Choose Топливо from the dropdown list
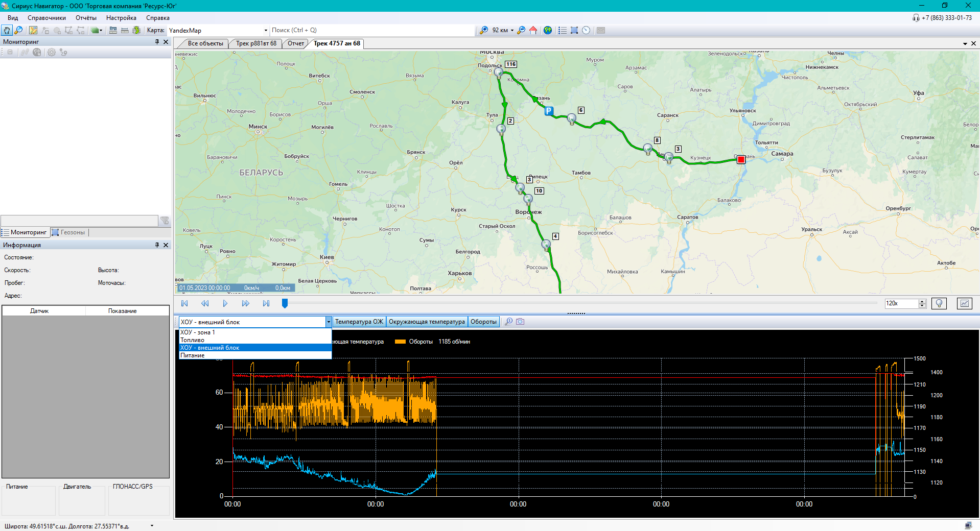 193,340
